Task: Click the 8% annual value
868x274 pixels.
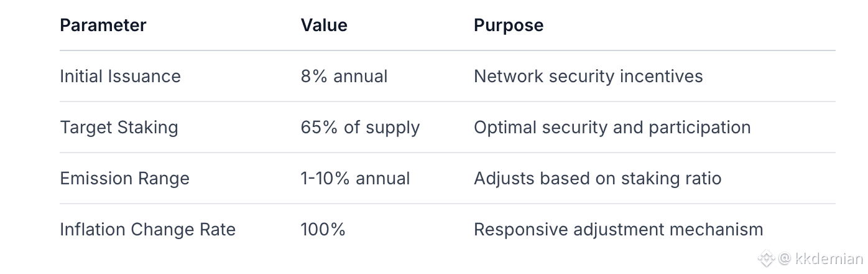Action: tap(344, 76)
